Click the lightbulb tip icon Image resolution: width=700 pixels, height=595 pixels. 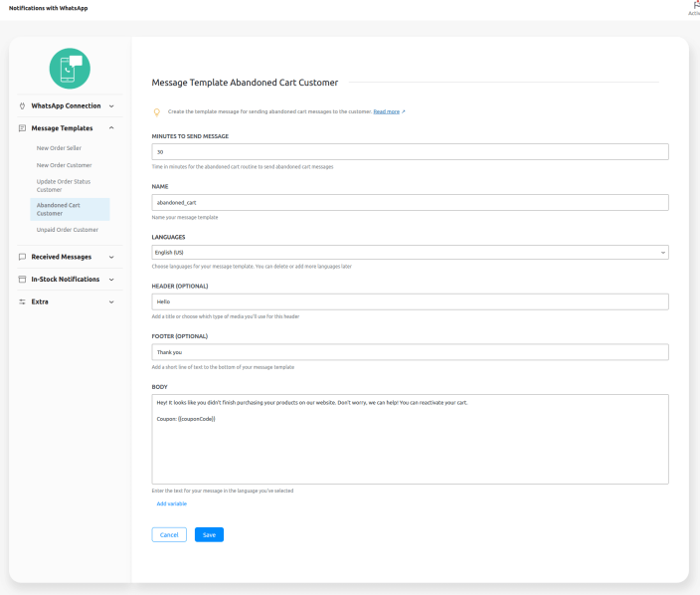pyautogui.click(x=156, y=111)
